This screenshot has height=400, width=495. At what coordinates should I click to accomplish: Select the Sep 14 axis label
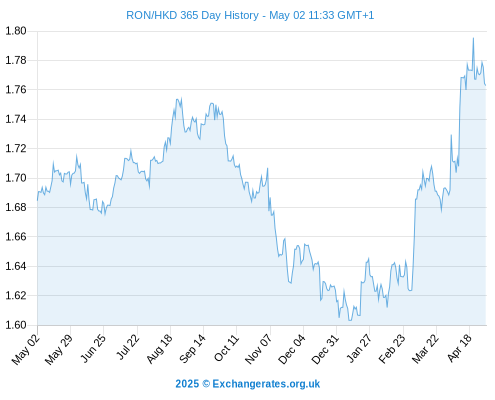(192, 348)
